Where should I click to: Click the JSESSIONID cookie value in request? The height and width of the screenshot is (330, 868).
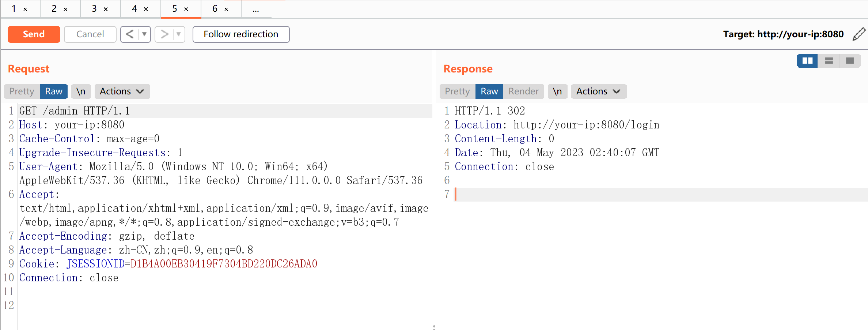coord(224,264)
